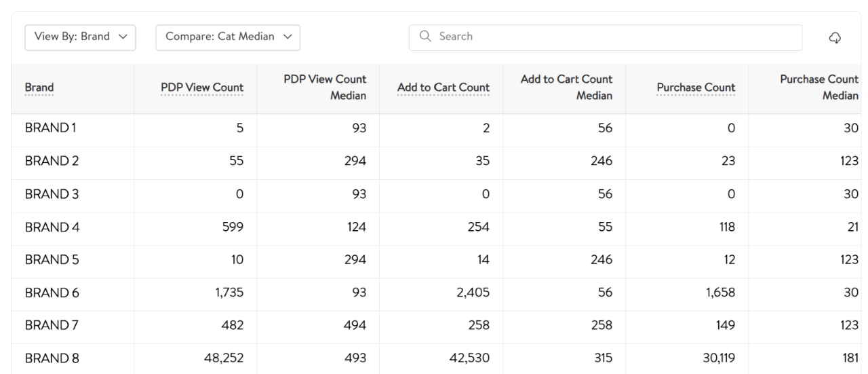Click the BRAND 6 row label
Image resolution: width=868 pixels, height=374 pixels.
pyautogui.click(x=50, y=293)
